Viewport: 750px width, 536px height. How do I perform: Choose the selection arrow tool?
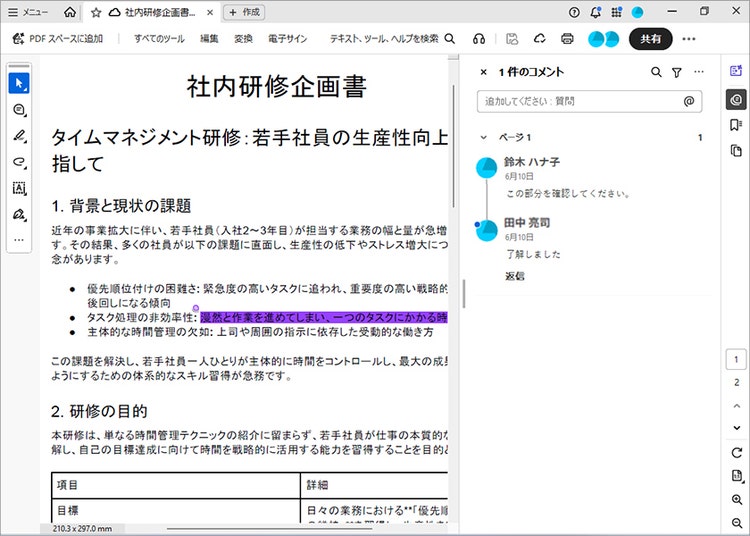(x=19, y=83)
